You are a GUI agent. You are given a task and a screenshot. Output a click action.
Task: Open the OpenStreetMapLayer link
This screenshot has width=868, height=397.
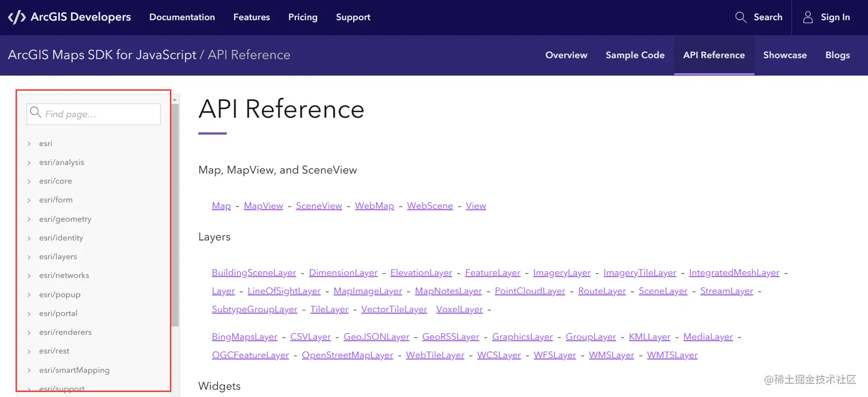tap(347, 356)
